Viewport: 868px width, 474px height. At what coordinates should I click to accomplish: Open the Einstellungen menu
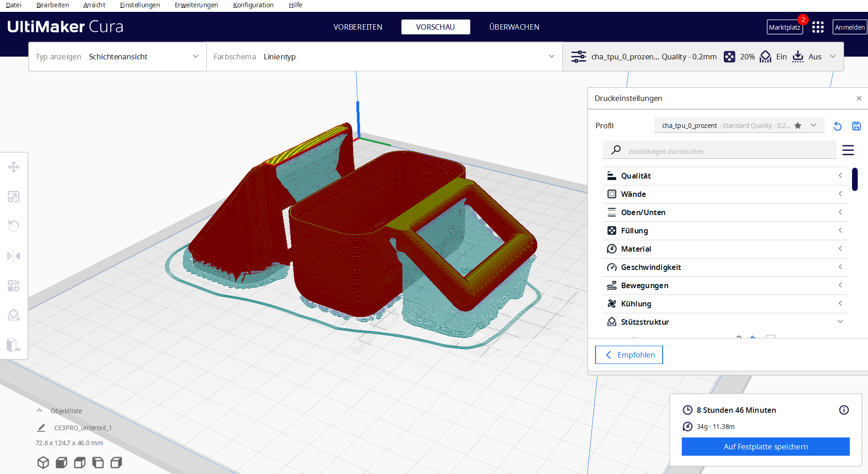click(x=140, y=5)
